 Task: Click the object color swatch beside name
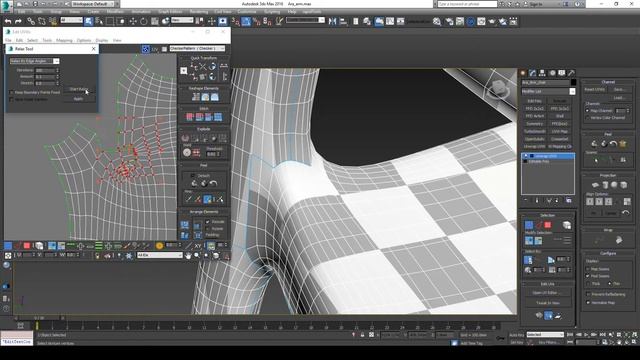pos(573,82)
